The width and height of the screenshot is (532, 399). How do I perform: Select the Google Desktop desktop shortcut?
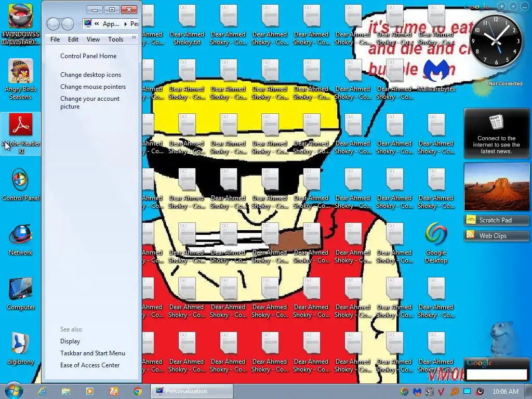[436, 243]
